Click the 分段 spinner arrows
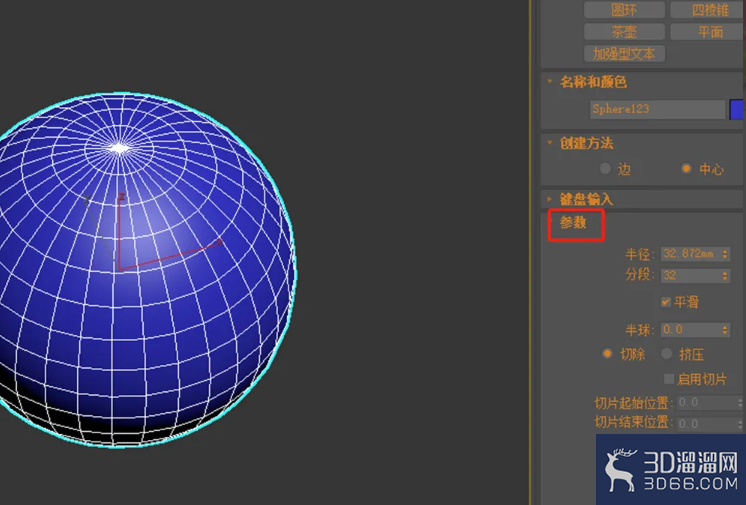Viewport: 746px width, 505px height. (x=725, y=276)
